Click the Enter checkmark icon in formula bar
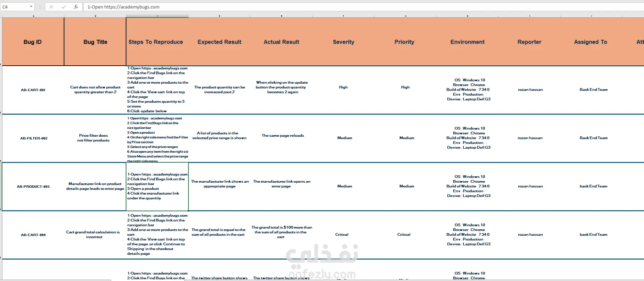 [x=64, y=7]
